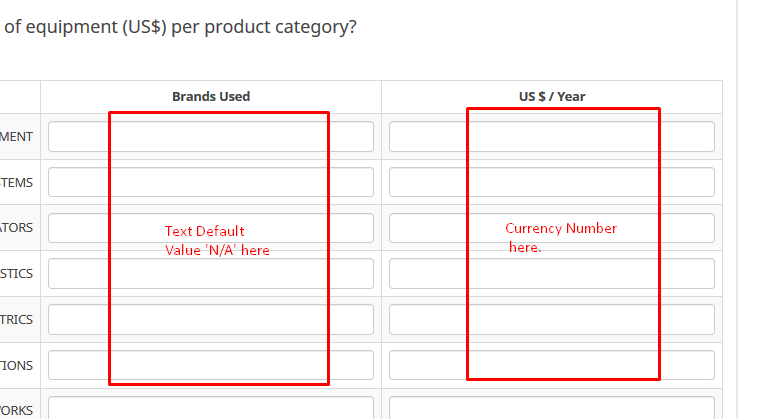This screenshot has height=419, width=759.
Task: Click the row label ending in 'ATORS'
Action: (17, 228)
